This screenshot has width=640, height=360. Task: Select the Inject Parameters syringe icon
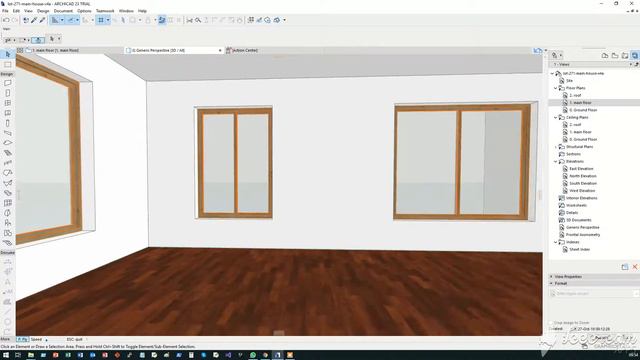tap(42, 20)
